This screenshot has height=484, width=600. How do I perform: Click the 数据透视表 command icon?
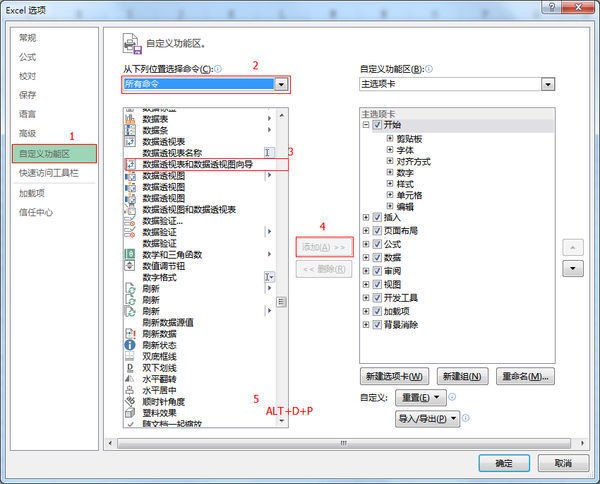[130, 142]
